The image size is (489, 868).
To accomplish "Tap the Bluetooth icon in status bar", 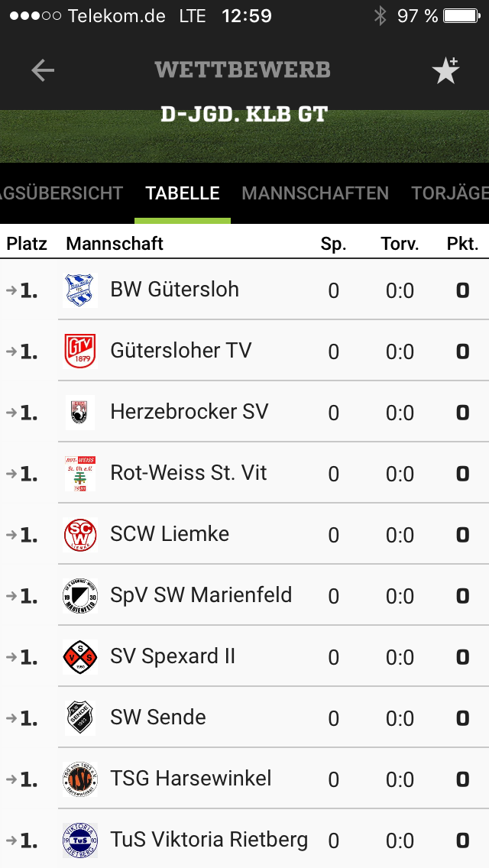I will 380,16.
